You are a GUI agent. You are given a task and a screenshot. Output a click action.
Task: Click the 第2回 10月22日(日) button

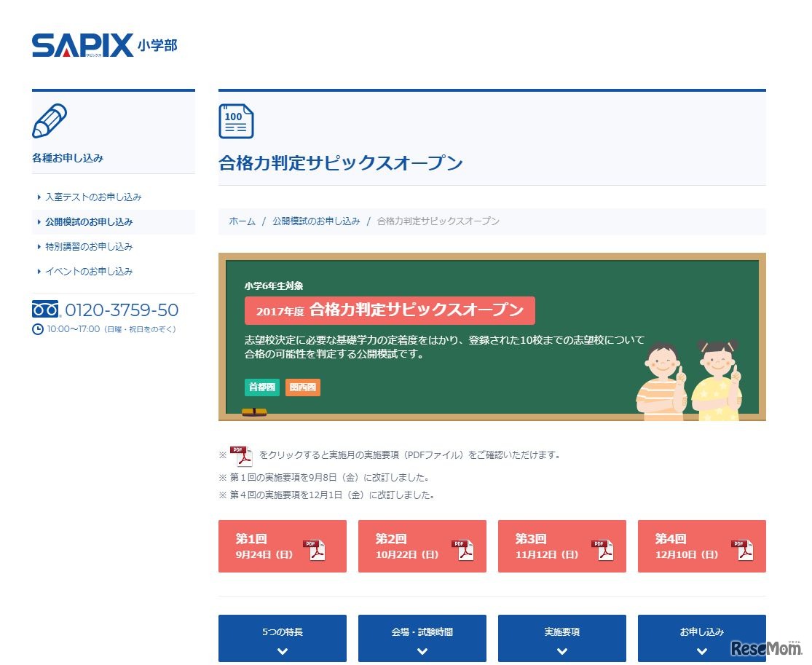pos(422,546)
